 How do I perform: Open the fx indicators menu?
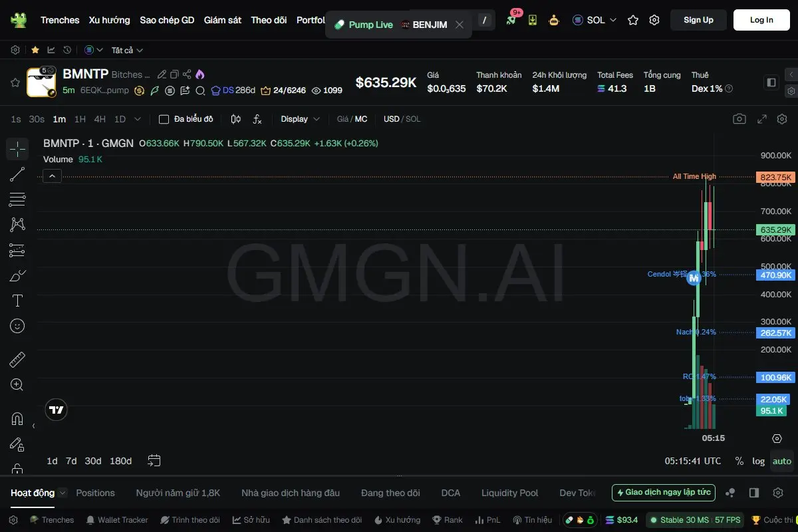(257, 119)
